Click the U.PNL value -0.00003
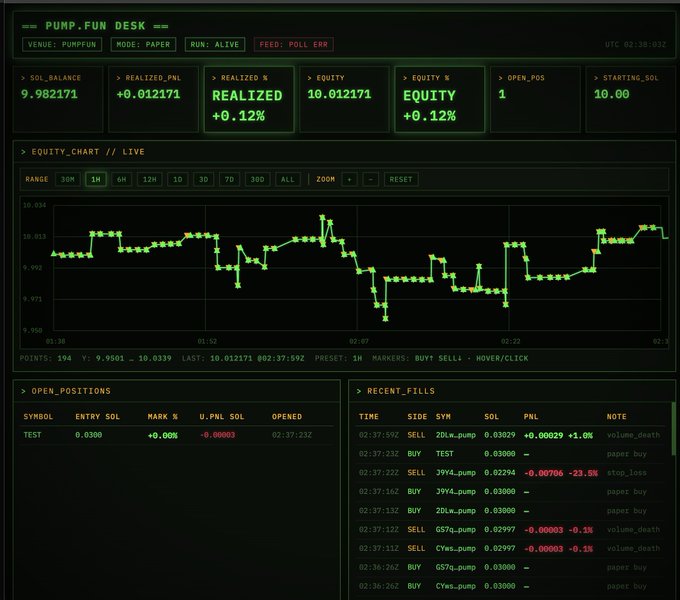The height and width of the screenshot is (600, 680). coord(218,435)
